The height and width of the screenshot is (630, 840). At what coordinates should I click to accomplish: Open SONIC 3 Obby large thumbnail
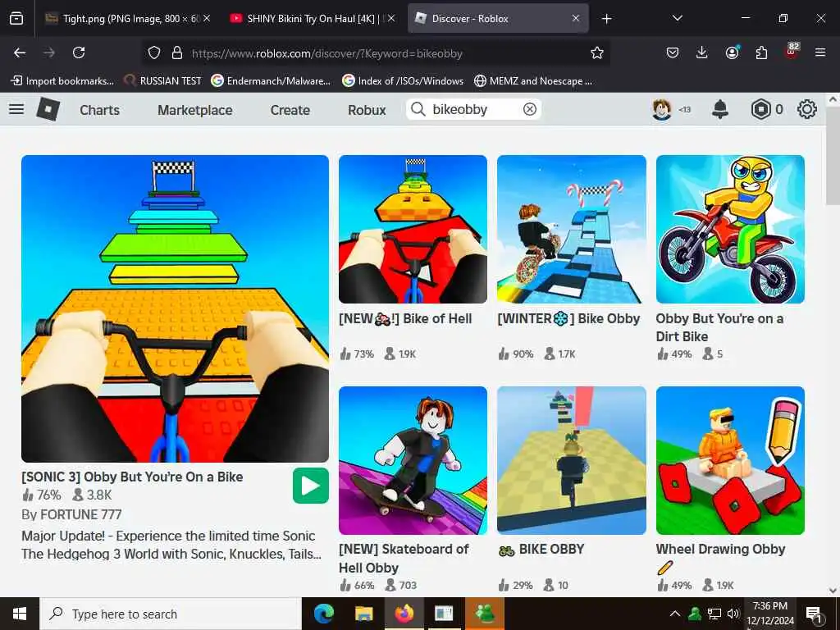click(176, 308)
